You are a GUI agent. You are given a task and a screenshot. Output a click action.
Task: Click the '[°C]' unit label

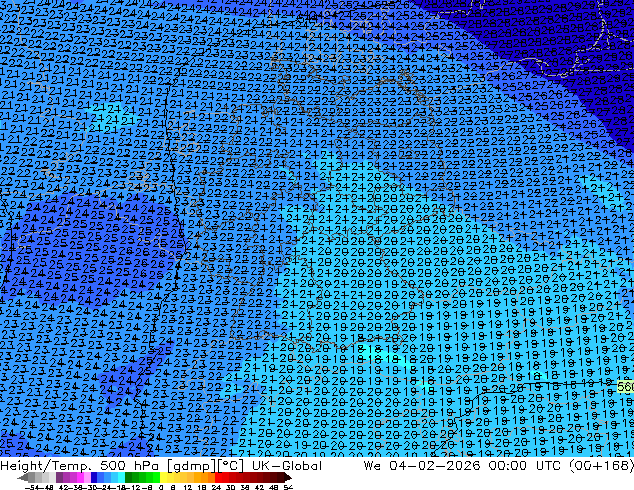(230, 466)
